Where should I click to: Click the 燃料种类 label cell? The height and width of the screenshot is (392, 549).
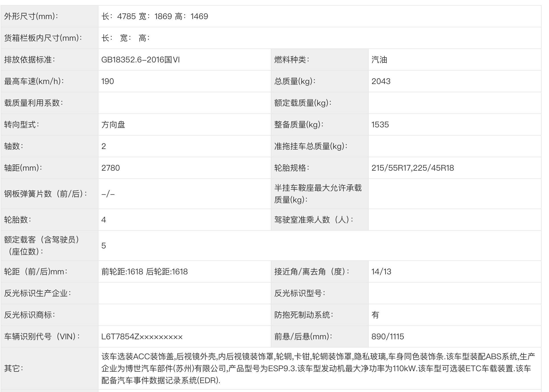coord(292,60)
